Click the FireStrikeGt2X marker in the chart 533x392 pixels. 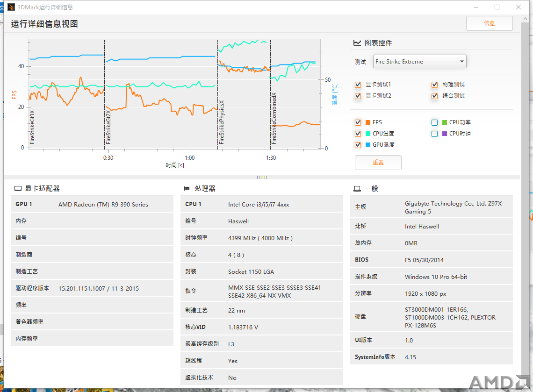click(x=108, y=127)
